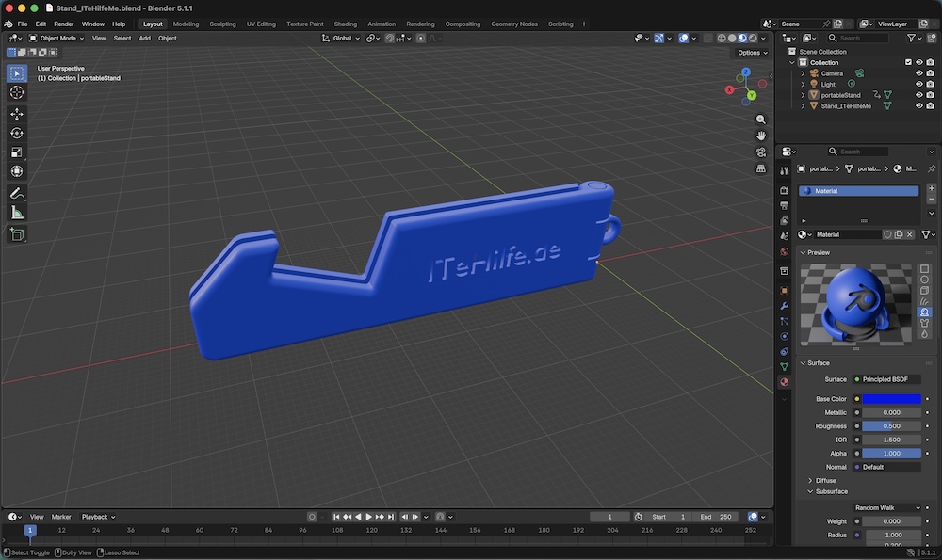This screenshot has height=560, width=942.
Task: Open the timeline Marker menu
Action: (61, 517)
